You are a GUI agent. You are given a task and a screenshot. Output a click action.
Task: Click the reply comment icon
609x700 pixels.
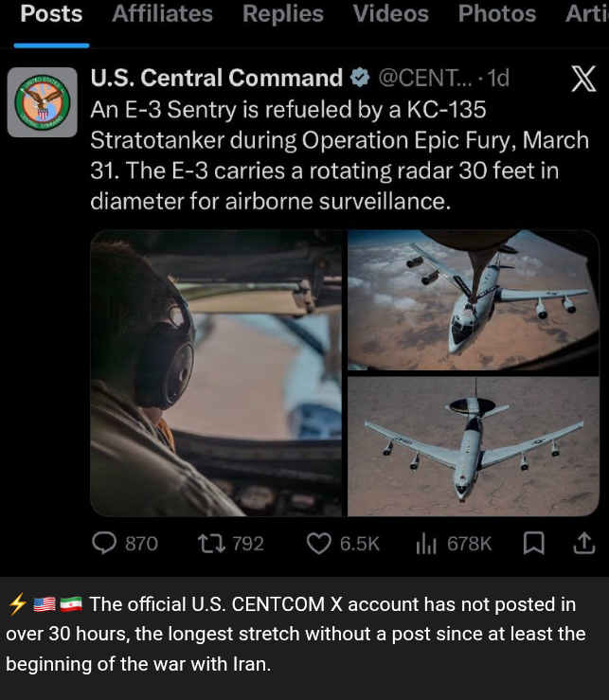pyautogui.click(x=104, y=543)
